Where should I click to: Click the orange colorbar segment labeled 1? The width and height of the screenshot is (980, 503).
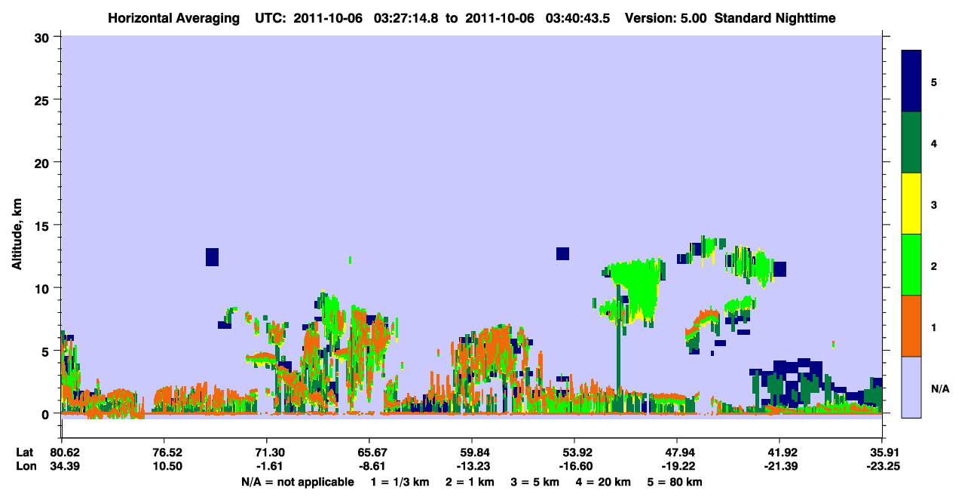(x=911, y=325)
